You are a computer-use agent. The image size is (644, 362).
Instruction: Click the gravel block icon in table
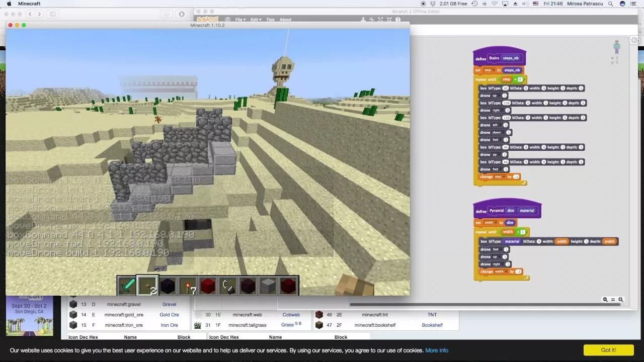point(73,304)
